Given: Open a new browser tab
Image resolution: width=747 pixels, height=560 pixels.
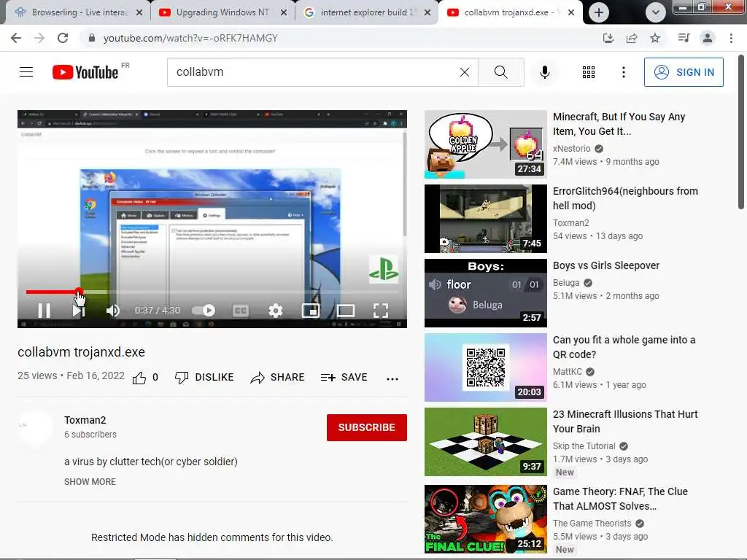Looking at the screenshot, I should [598, 12].
